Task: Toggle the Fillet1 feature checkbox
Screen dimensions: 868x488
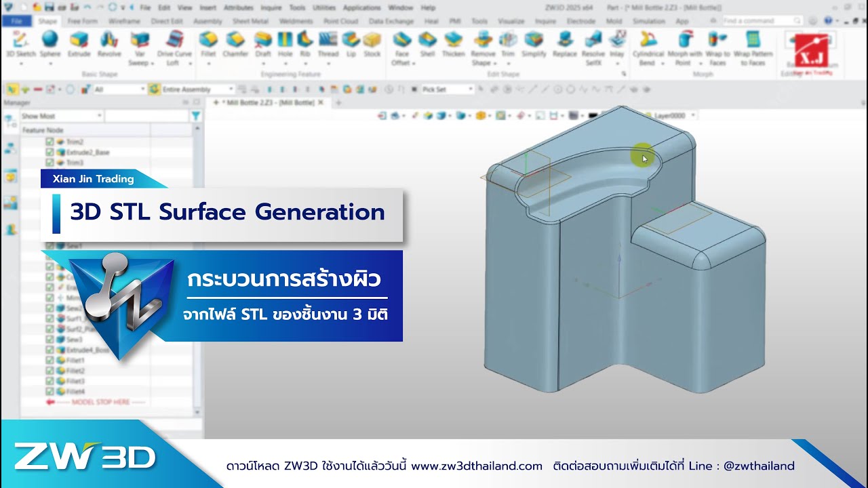Action: click(50, 361)
